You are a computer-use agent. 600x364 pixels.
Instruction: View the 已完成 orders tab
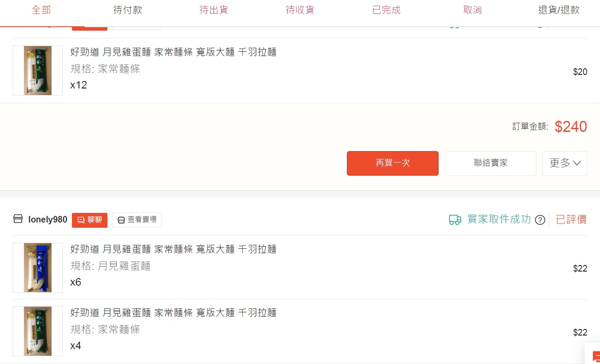click(x=386, y=10)
